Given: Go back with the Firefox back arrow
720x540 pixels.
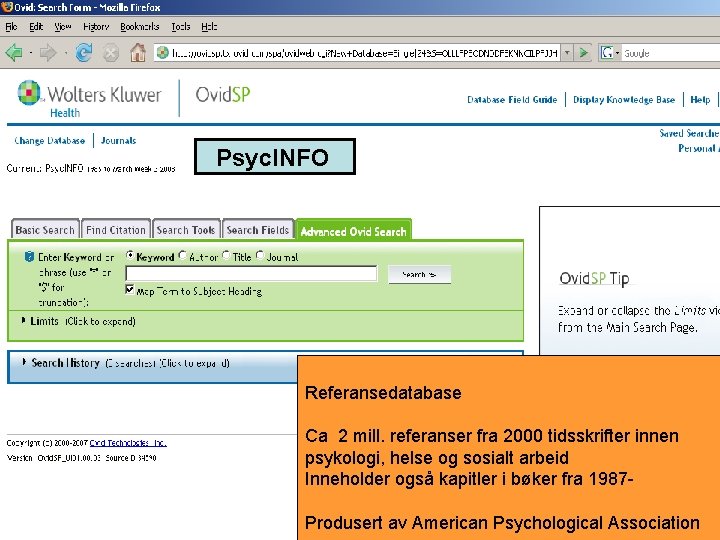Looking at the screenshot, I should click(14, 53).
